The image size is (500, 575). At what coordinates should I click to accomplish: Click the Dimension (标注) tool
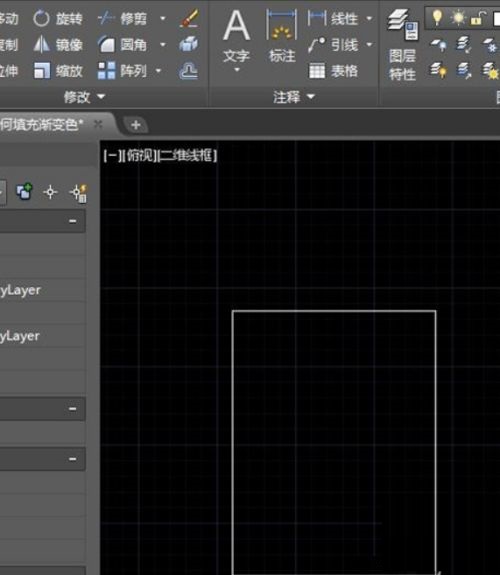coord(282,36)
